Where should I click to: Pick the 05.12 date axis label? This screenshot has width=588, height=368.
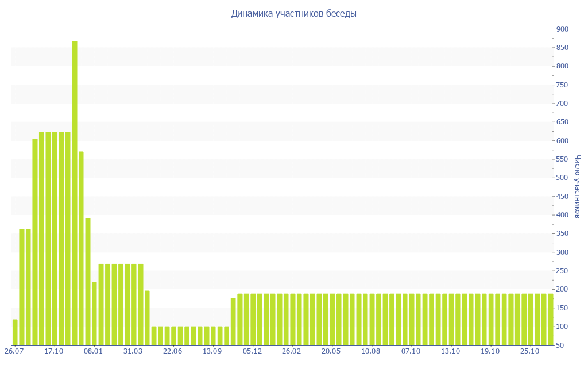252,351
